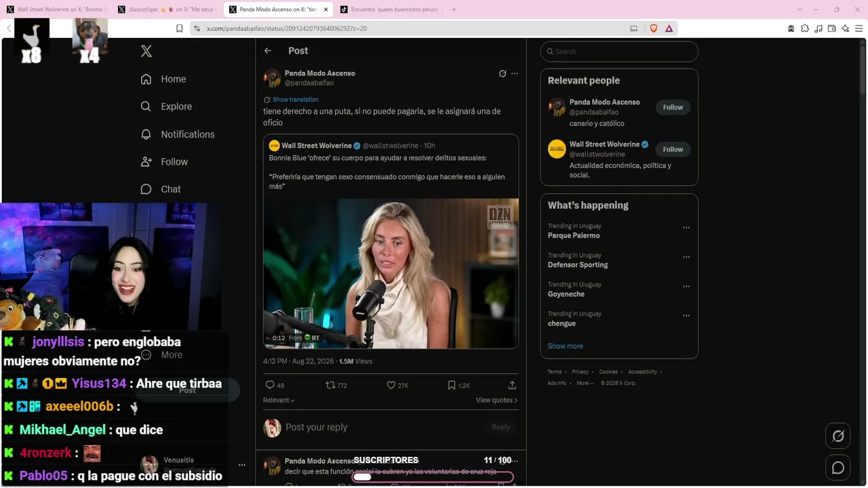Go to Home in X sidebar
Screen dimensions: 868x488
tap(163, 79)
